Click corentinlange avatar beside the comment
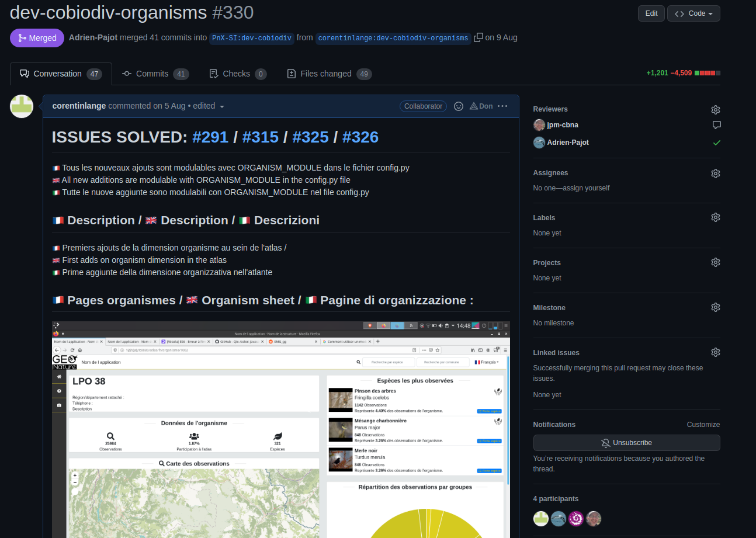 point(22,106)
